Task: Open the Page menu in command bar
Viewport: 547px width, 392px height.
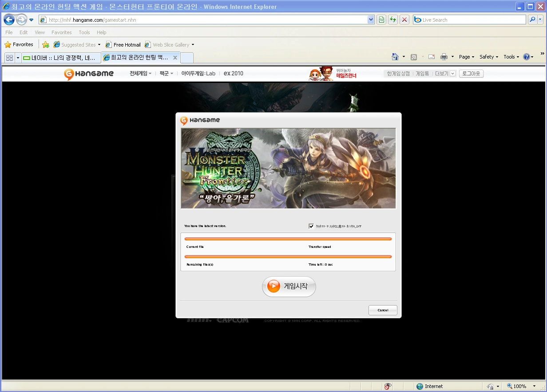Action: (467, 57)
